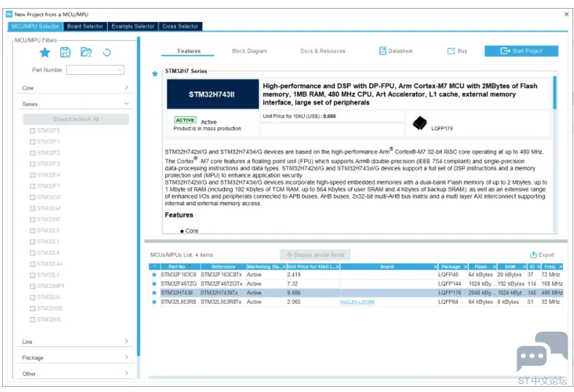Open the Part Number combo box
This screenshot has width=574, height=392.
[95, 70]
